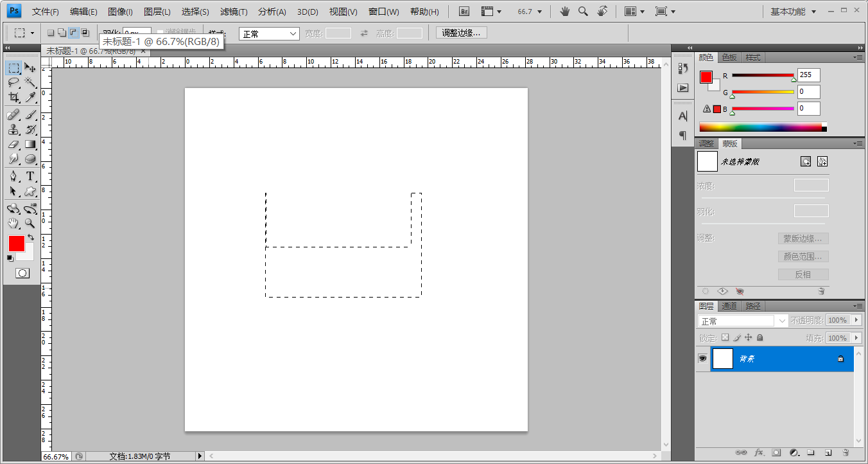This screenshot has width=868, height=464.
Task: Add a vector mask button
Action: pyautogui.click(x=822, y=161)
